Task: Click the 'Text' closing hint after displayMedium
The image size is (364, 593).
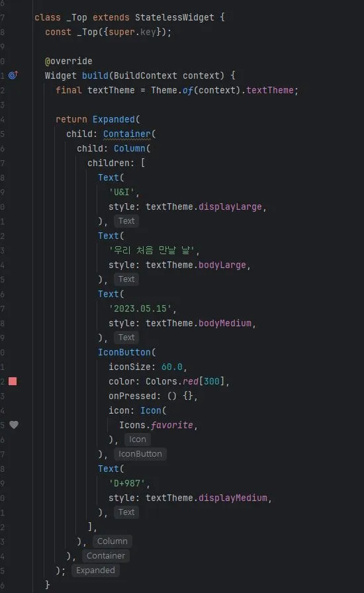Action: tap(126, 512)
